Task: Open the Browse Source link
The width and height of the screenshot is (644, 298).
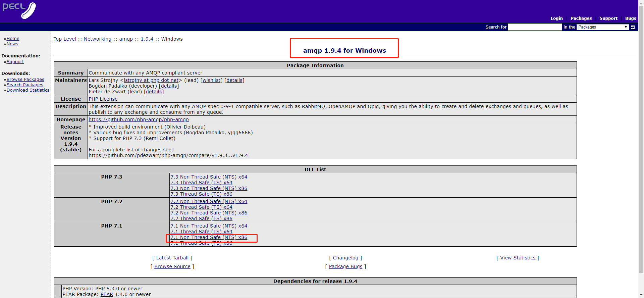Action: (172, 266)
